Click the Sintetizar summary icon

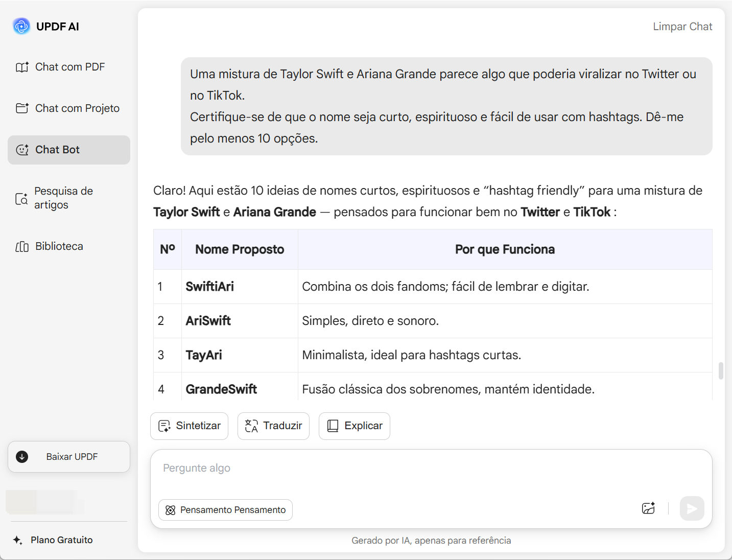[x=164, y=426]
